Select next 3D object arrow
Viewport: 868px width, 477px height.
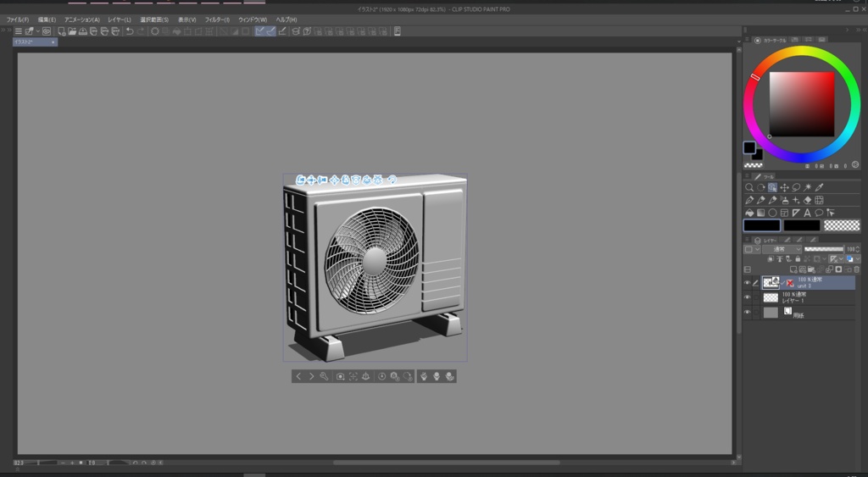[x=311, y=376]
